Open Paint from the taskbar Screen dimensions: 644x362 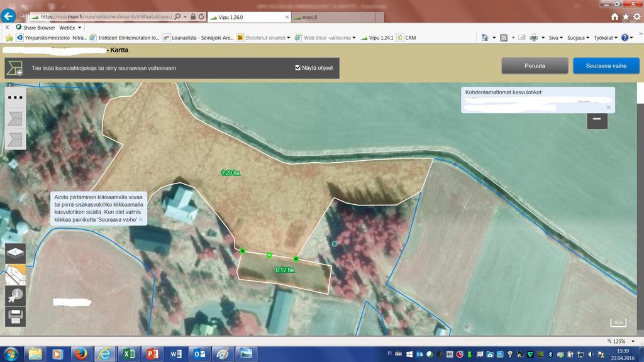223,354
